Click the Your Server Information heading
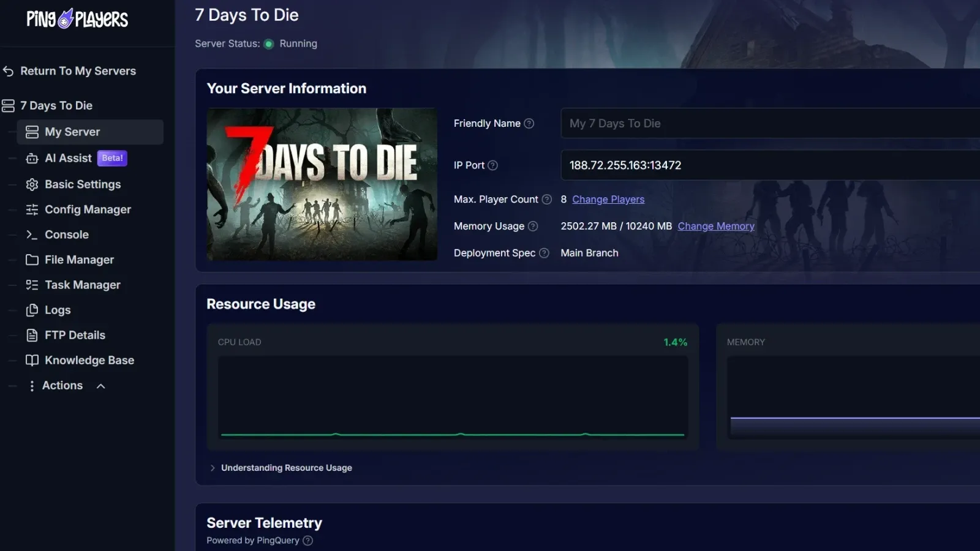The image size is (980, 551). tap(287, 88)
